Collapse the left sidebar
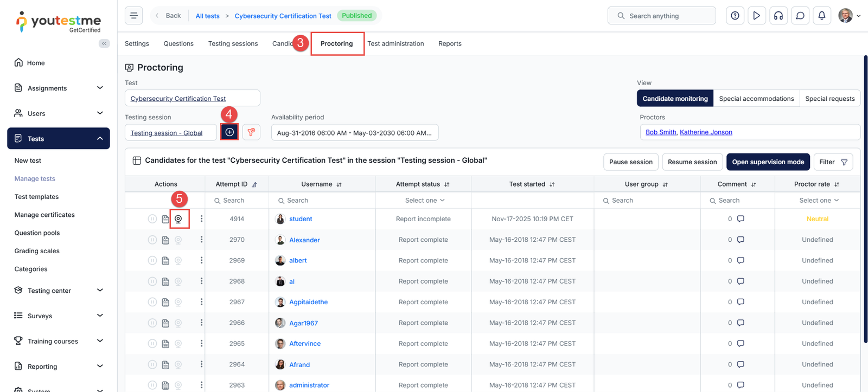Screen dimensions: 868x392 [104, 43]
